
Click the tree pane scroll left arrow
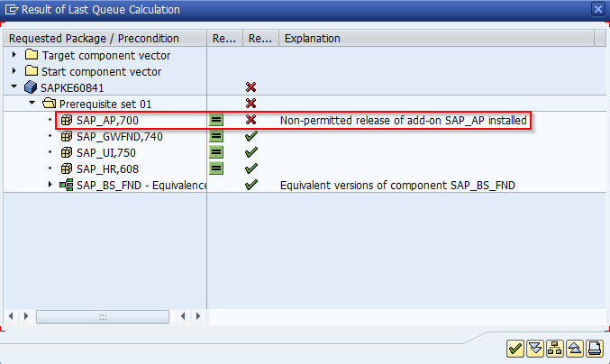(x=11, y=316)
